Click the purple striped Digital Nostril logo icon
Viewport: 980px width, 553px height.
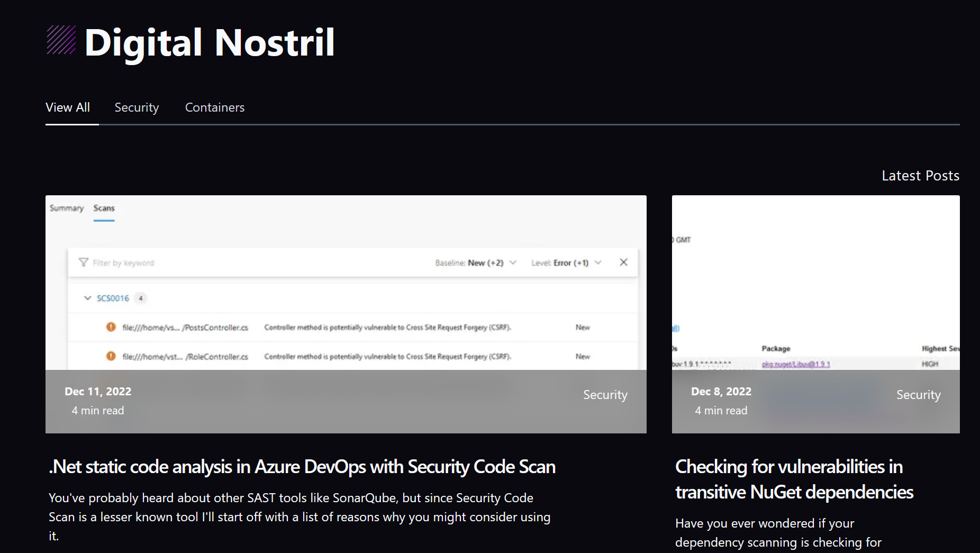click(61, 40)
